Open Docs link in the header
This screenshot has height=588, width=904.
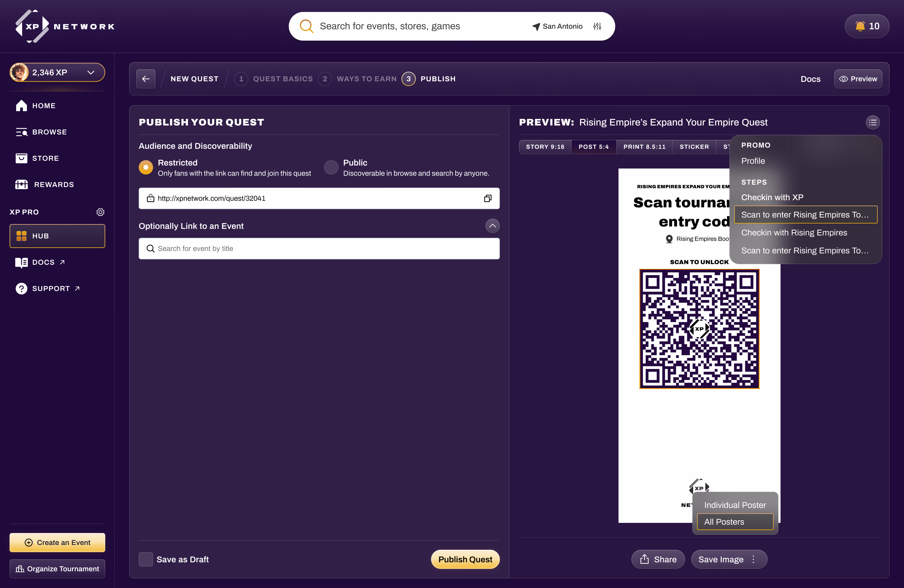tap(810, 79)
